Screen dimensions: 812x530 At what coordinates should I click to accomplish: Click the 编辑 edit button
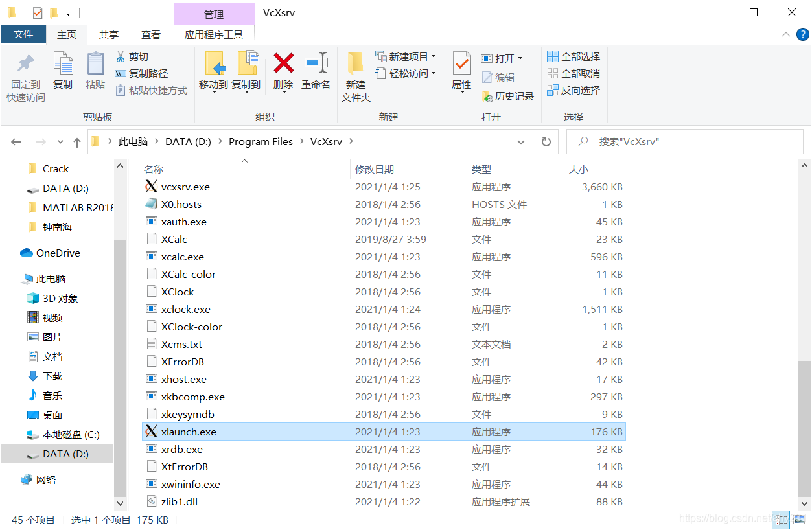[x=498, y=77]
